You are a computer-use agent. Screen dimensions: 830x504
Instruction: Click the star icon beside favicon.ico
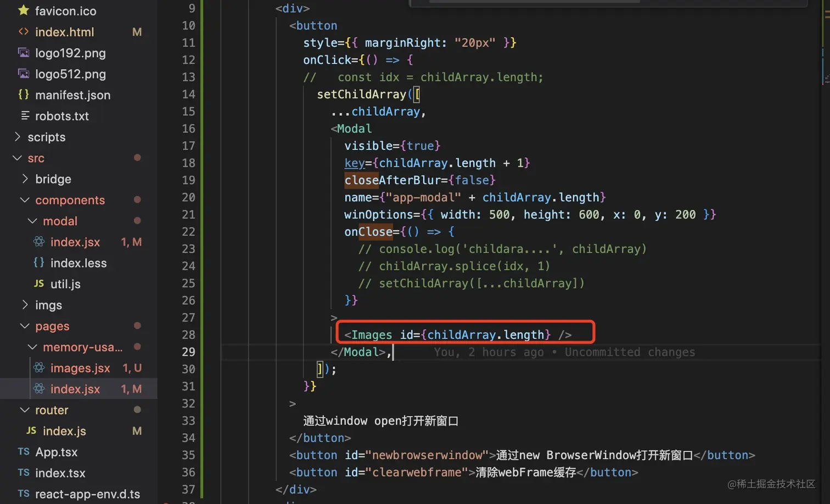[x=24, y=10]
